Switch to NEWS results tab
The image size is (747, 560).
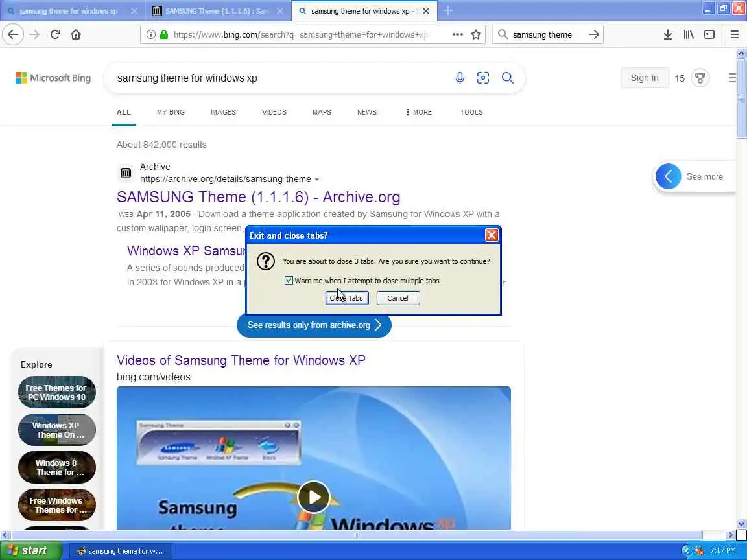367,112
